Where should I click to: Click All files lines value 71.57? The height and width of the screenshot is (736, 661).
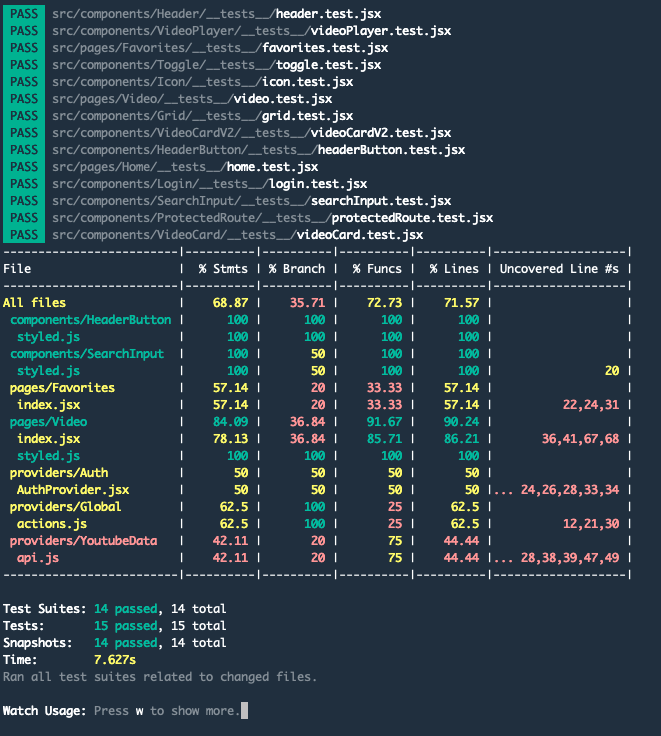(x=461, y=303)
